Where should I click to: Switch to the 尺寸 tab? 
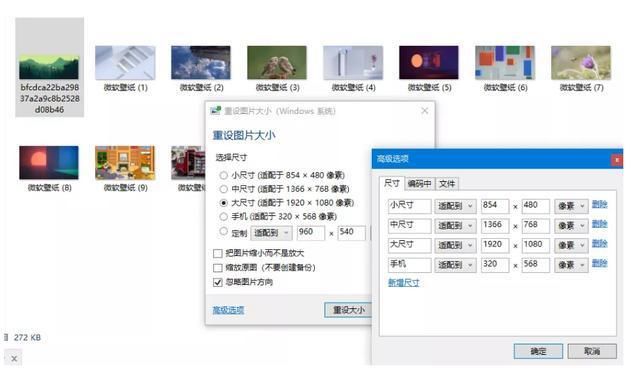392,183
